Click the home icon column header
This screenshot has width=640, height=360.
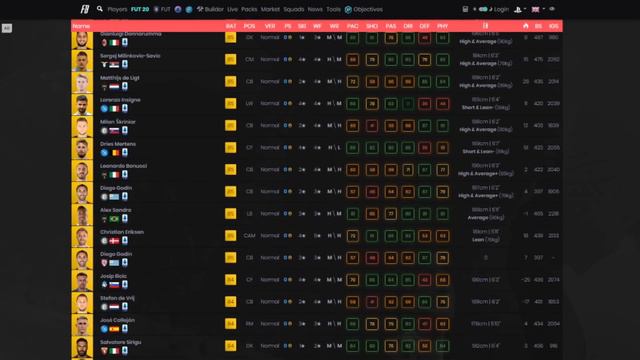tap(526, 26)
